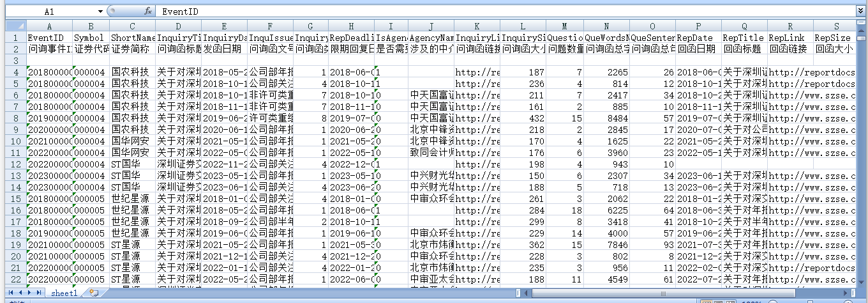This screenshot has height=303, width=868.
Task: Select column R header
Action: tap(790, 27)
